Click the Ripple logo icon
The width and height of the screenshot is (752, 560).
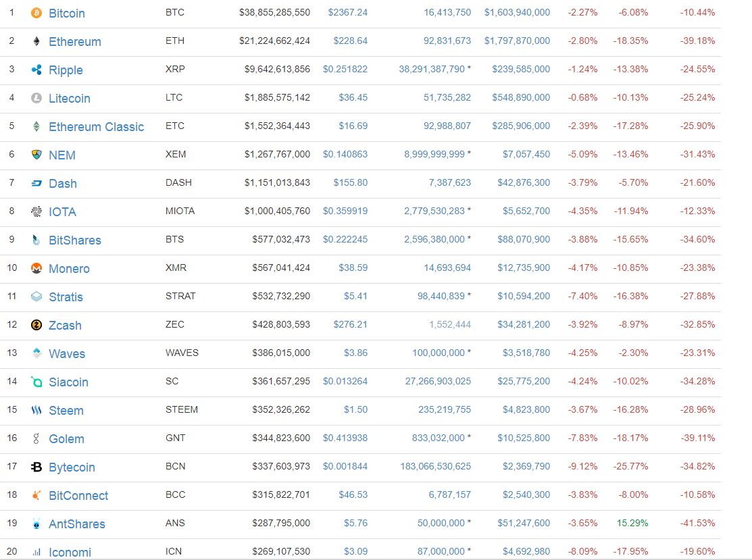[36, 70]
